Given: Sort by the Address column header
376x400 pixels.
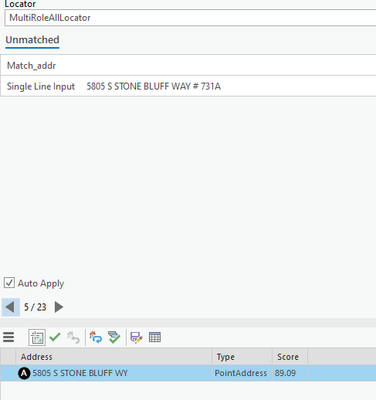Looking at the screenshot, I should (114, 357).
